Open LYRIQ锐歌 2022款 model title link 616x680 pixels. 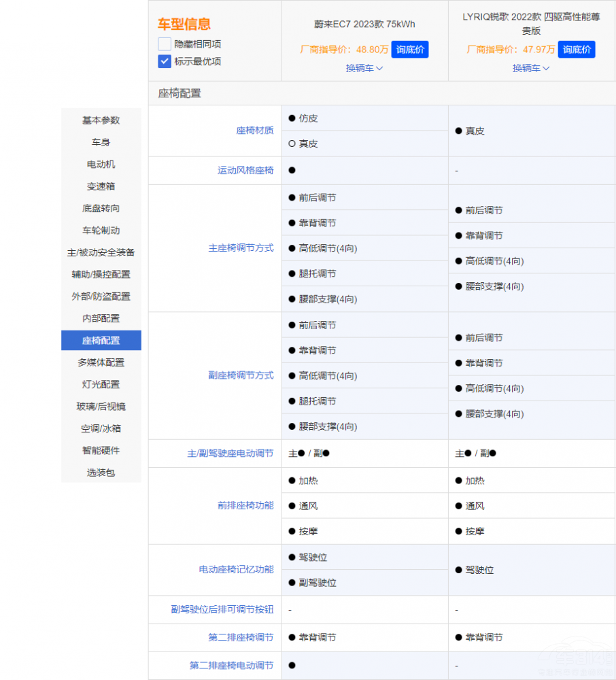tap(531, 24)
